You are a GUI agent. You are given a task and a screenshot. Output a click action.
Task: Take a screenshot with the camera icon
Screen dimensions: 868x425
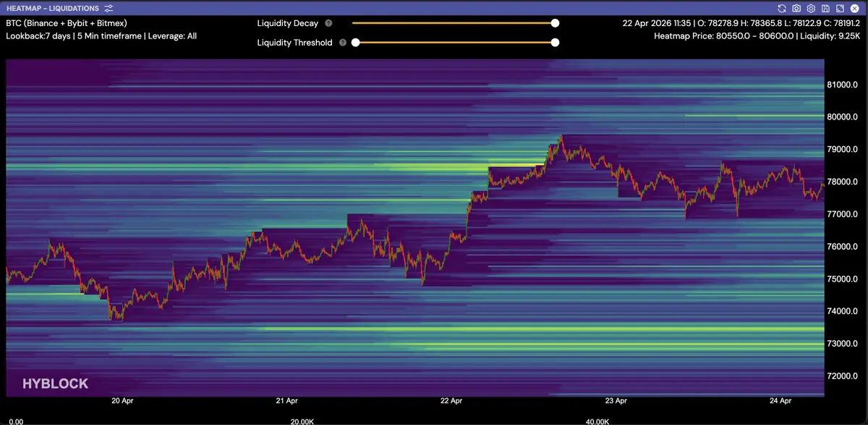(x=796, y=8)
